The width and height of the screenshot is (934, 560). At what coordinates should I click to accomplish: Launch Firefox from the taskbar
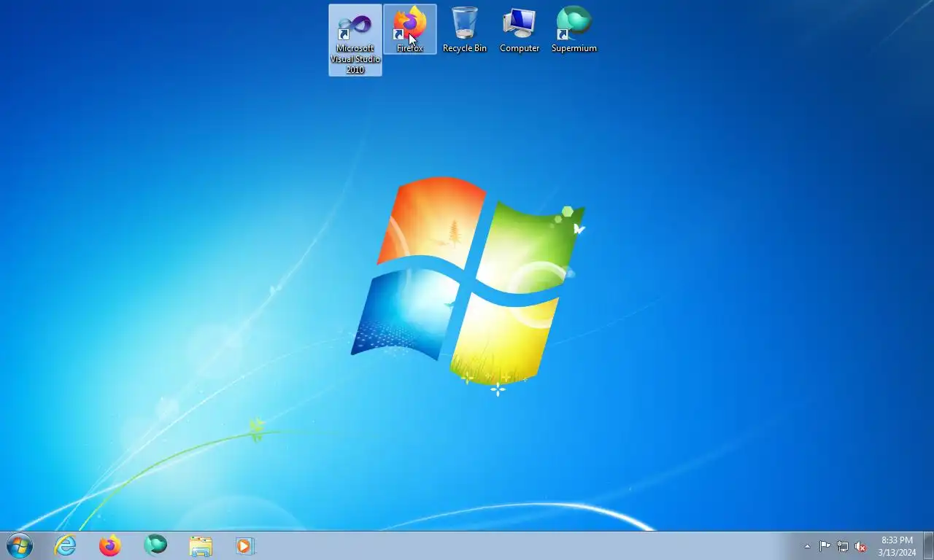(110, 545)
